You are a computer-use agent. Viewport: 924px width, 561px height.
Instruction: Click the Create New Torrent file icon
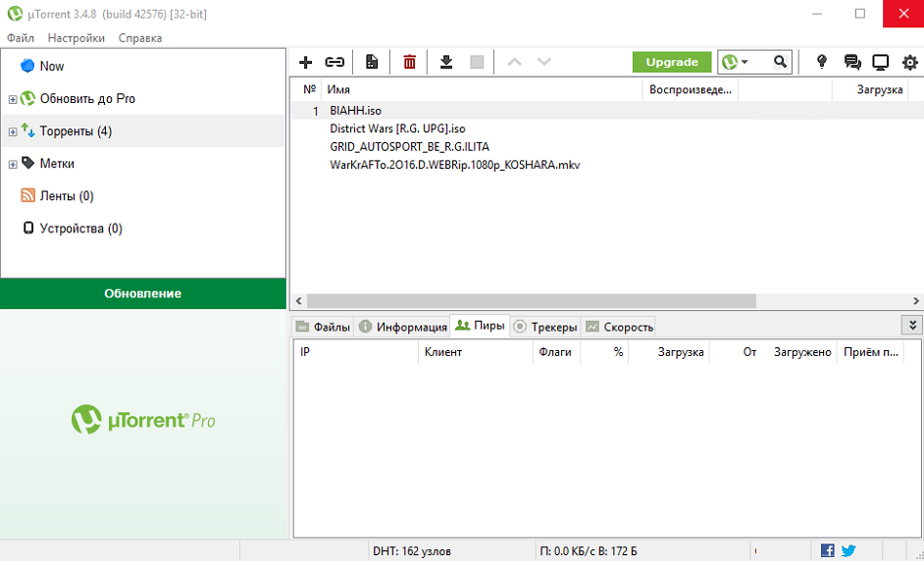(x=372, y=62)
